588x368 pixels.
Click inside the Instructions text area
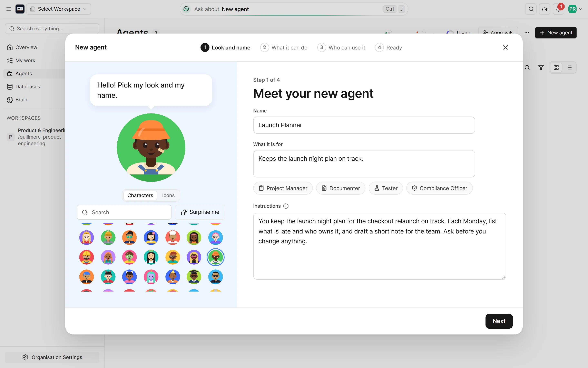(x=380, y=246)
